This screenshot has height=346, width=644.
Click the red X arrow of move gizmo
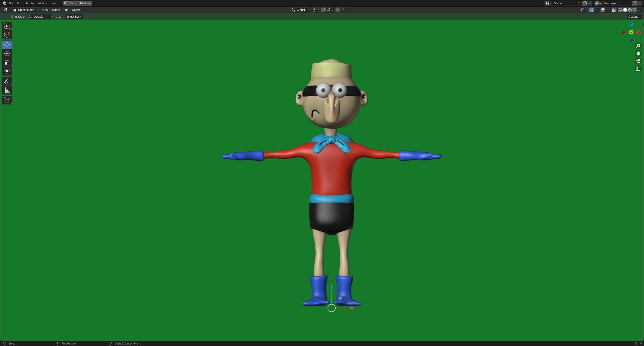coord(353,308)
